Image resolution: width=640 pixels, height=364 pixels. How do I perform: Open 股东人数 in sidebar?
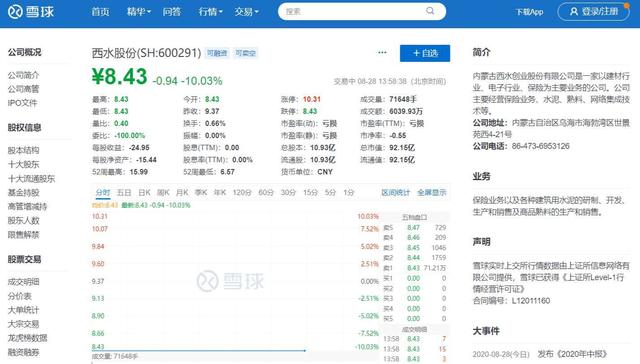23,220
